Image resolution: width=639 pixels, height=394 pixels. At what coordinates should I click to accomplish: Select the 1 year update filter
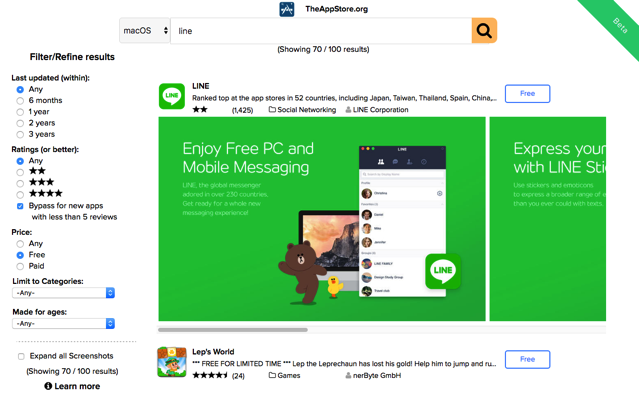(20, 112)
